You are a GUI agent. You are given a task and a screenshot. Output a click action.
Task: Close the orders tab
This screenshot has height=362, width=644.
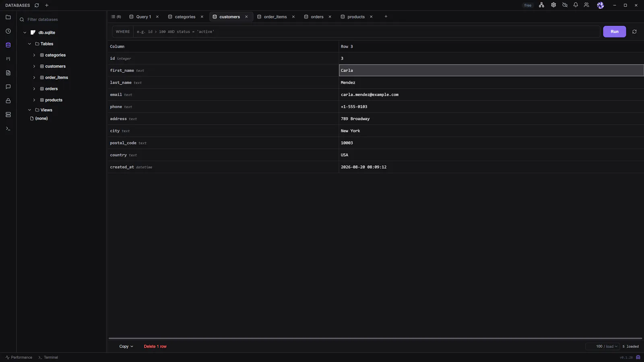[330, 16]
